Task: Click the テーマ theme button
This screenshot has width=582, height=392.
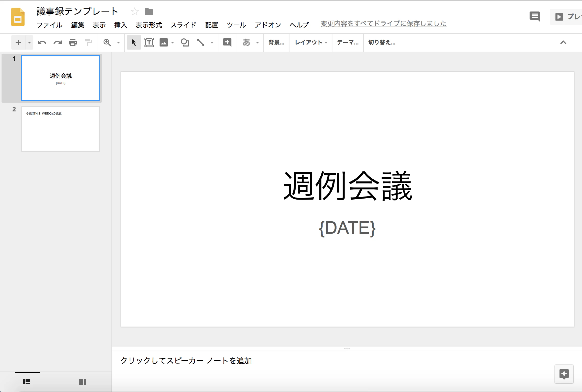Action: tap(348, 42)
